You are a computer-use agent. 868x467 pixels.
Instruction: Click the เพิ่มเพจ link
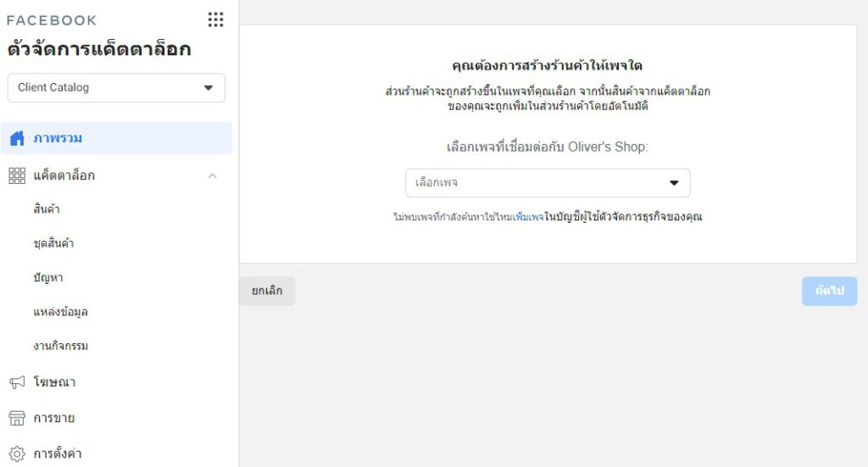click(x=527, y=217)
